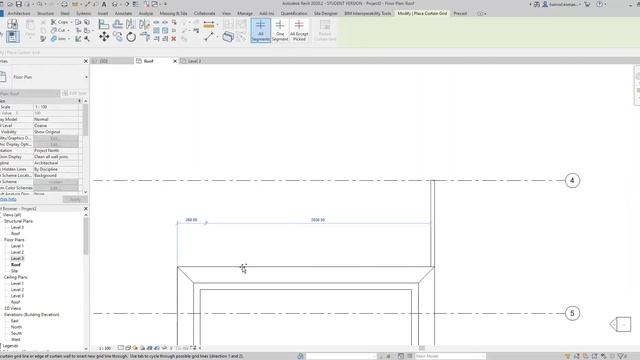Viewport: 640px width, 360px height.
Task: Click the Copy element tool icon
Action: [118, 37]
